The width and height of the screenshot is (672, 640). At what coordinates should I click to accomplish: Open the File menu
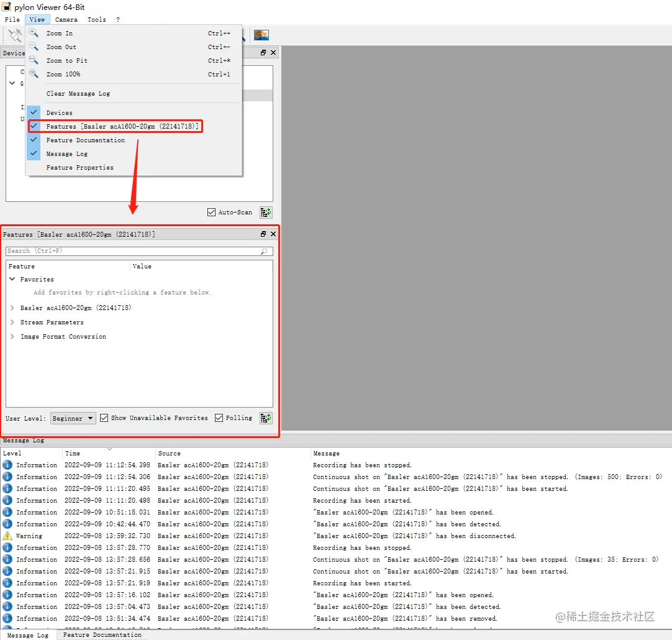[12, 19]
